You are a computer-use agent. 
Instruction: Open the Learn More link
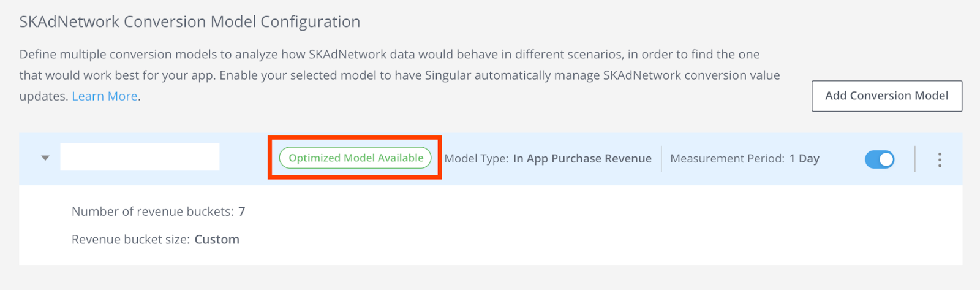tap(104, 96)
